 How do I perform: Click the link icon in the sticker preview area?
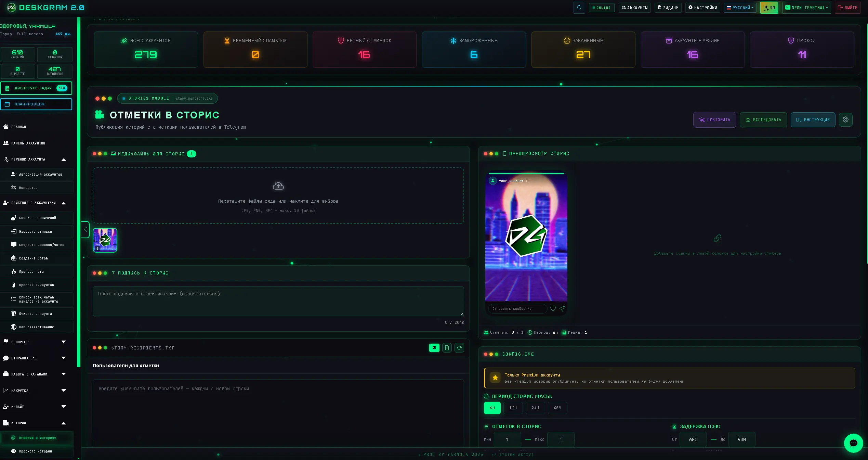718,238
